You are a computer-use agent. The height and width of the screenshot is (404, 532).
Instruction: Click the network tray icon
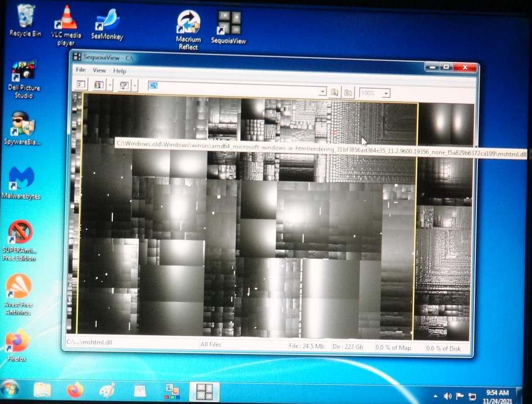pos(472,396)
